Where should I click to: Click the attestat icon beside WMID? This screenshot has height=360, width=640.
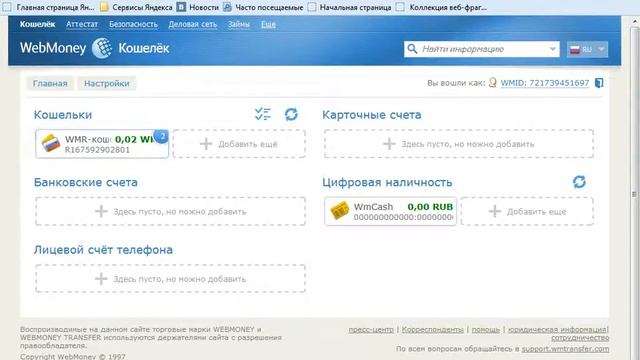(493, 83)
